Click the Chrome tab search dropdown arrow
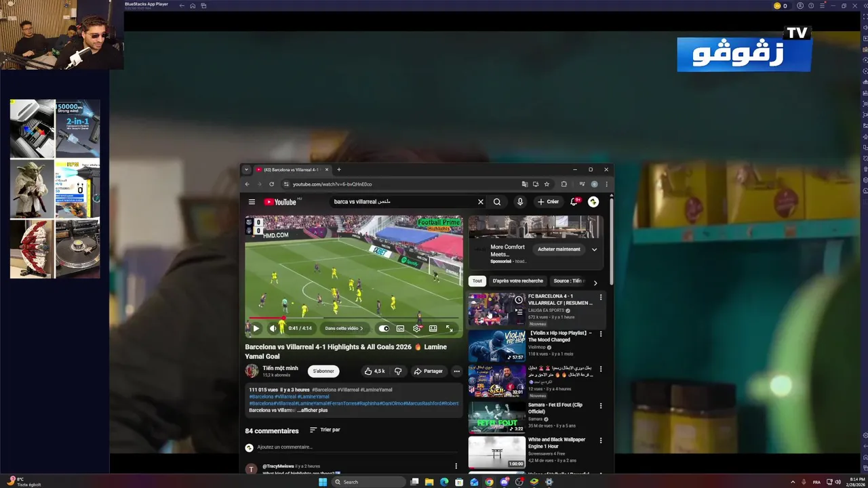 click(x=246, y=169)
